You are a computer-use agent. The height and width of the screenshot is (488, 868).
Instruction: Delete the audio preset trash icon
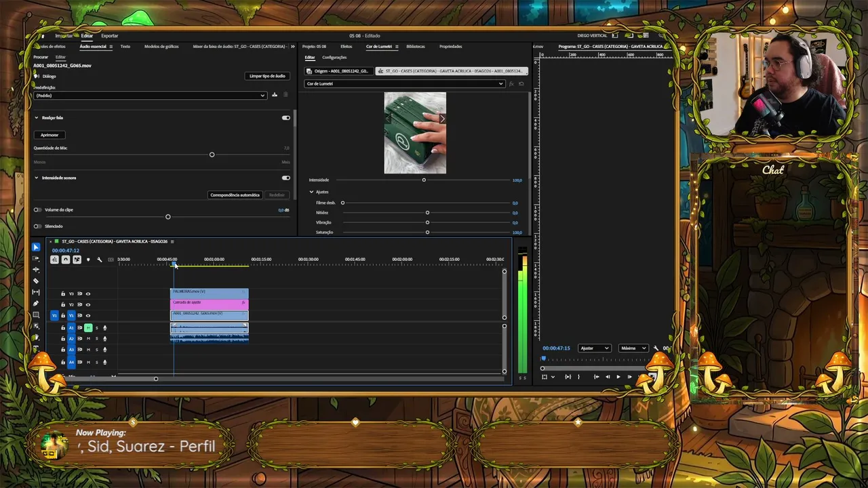click(285, 95)
